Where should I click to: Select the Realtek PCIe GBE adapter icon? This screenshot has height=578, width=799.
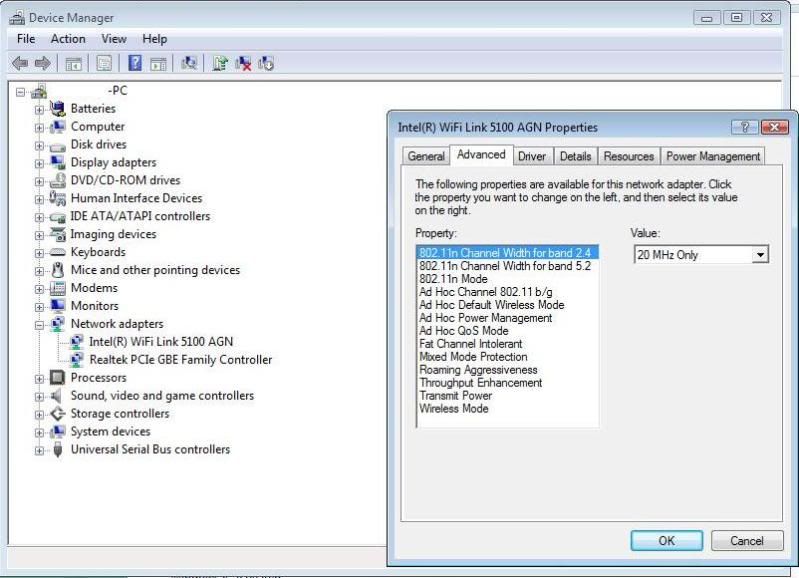tap(76, 360)
